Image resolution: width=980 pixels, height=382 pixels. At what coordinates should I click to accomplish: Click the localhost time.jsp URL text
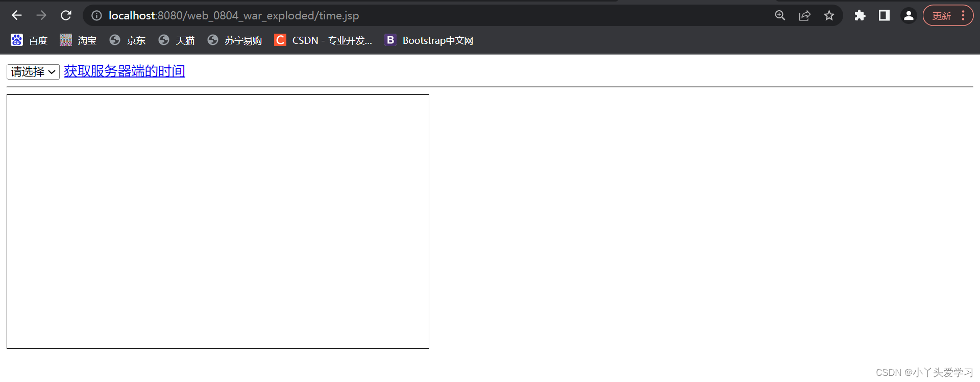[x=234, y=16]
